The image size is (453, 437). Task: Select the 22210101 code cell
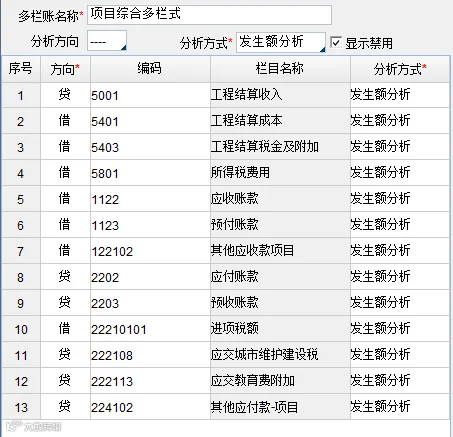point(150,329)
